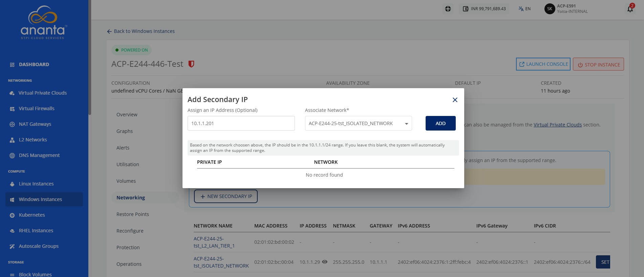Click the IP address input field
This screenshot has height=277, width=644.
(x=241, y=123)
